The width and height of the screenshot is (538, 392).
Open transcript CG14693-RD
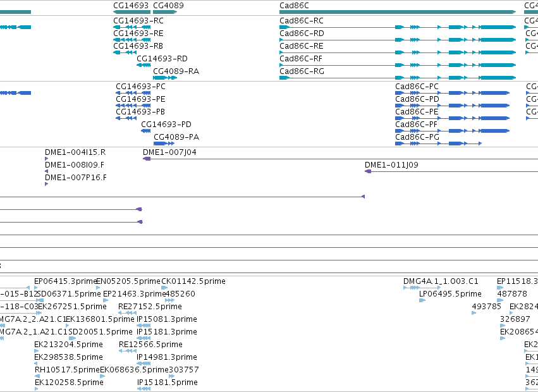pos(162,59)
